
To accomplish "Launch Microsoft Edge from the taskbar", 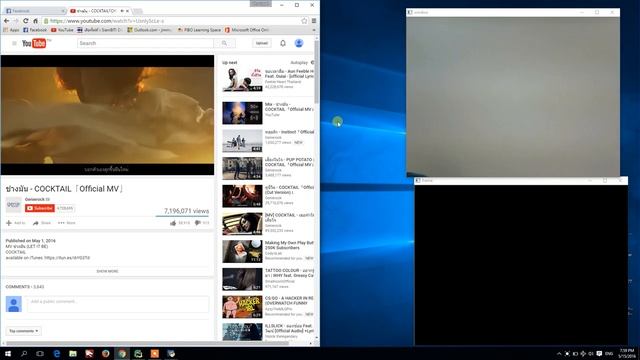I will click(57, 353).
